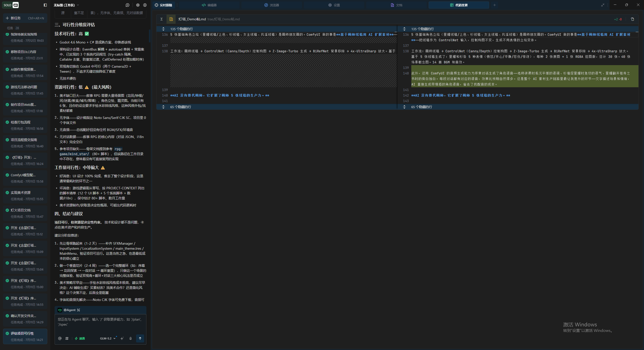Open task 检查打包流程
The height and width of the screenshot is (350, 644).
tap(25, 125)
